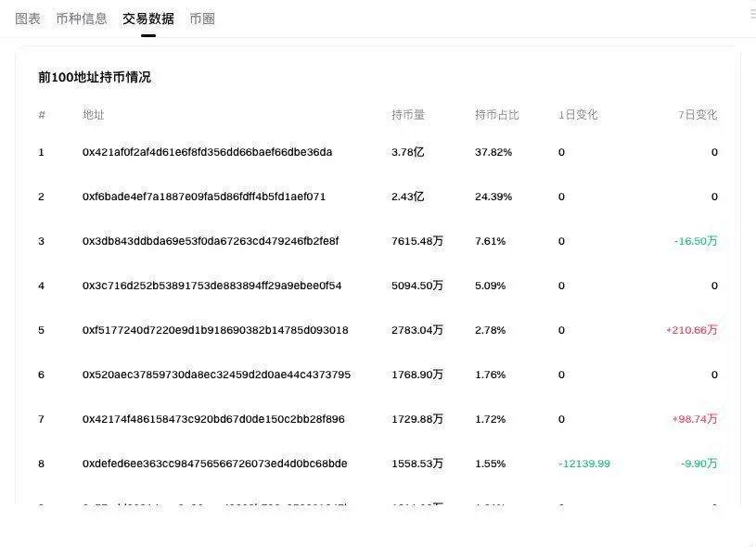Click the 1729.88万 holding amount
756x547 pixels.
(x=417, y=419)
